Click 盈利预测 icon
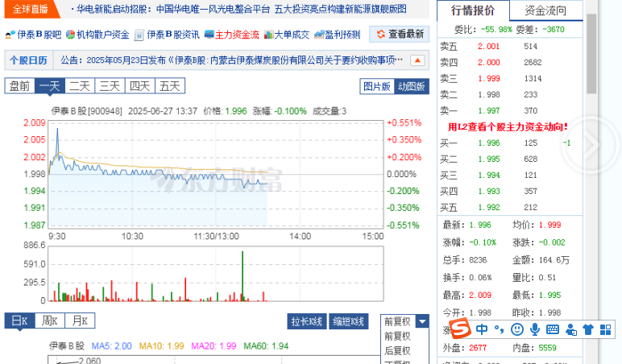This screenshot has width=622, height=364. pos(319,35)
